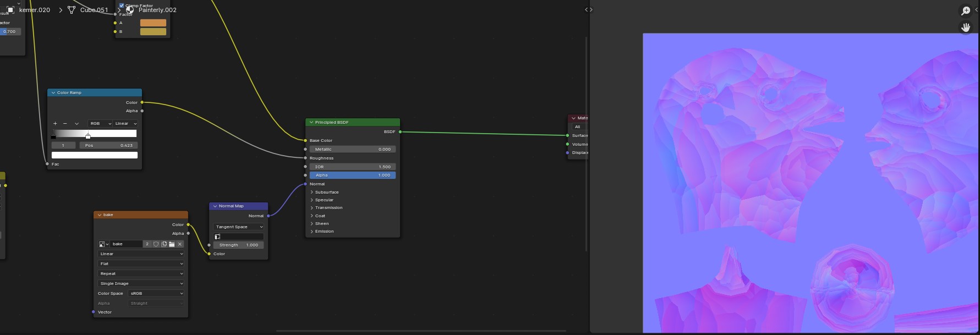Viewport: 980px width, 335px height.
Task: Click the Normal Map Strength slider
Action: (238, 245)
